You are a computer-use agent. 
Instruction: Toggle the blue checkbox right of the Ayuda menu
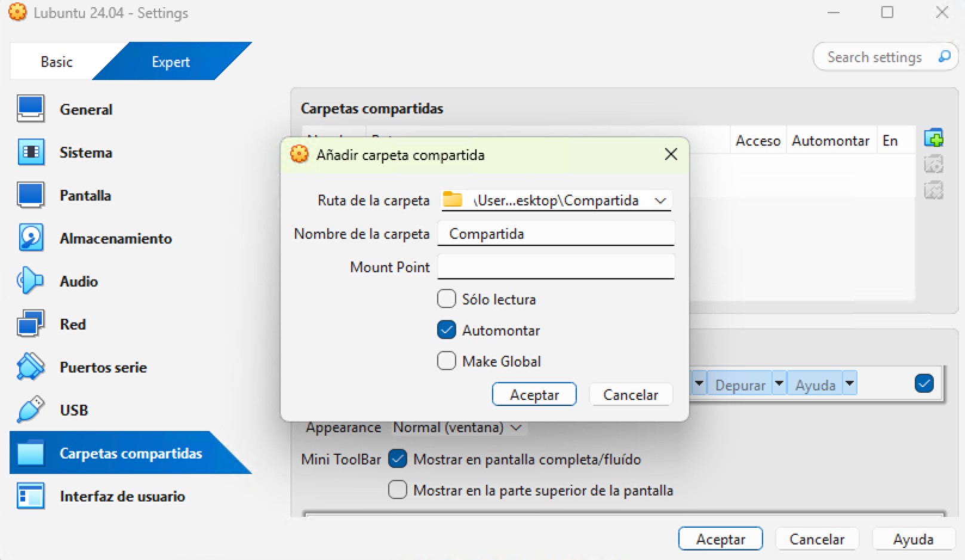pos(924,383)
